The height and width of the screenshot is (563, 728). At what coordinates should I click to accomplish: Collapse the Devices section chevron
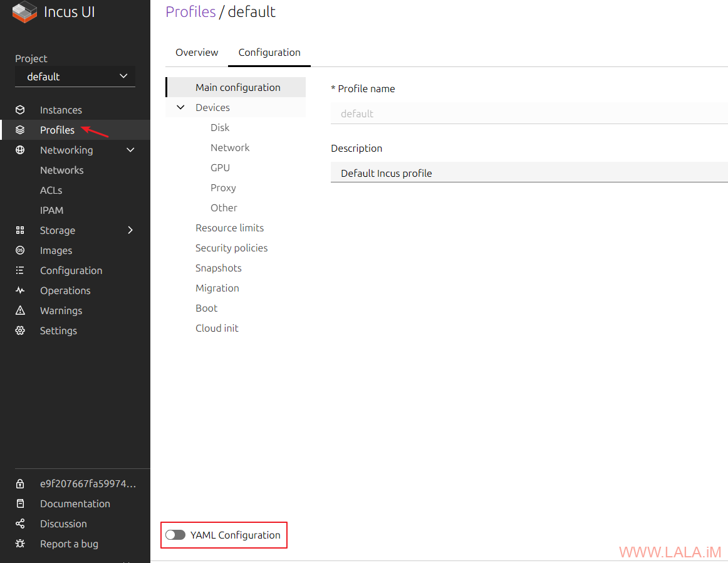(x=180, y=107)
